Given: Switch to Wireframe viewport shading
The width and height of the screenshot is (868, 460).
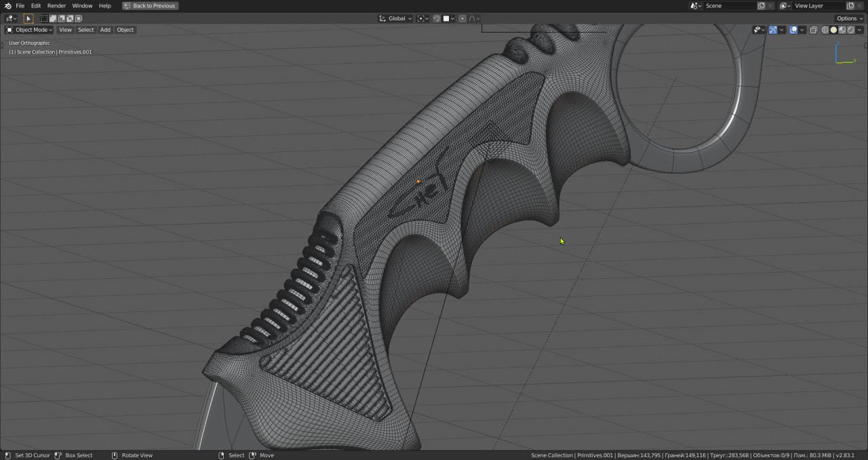Looking at the screenshot, I should 825,30.
